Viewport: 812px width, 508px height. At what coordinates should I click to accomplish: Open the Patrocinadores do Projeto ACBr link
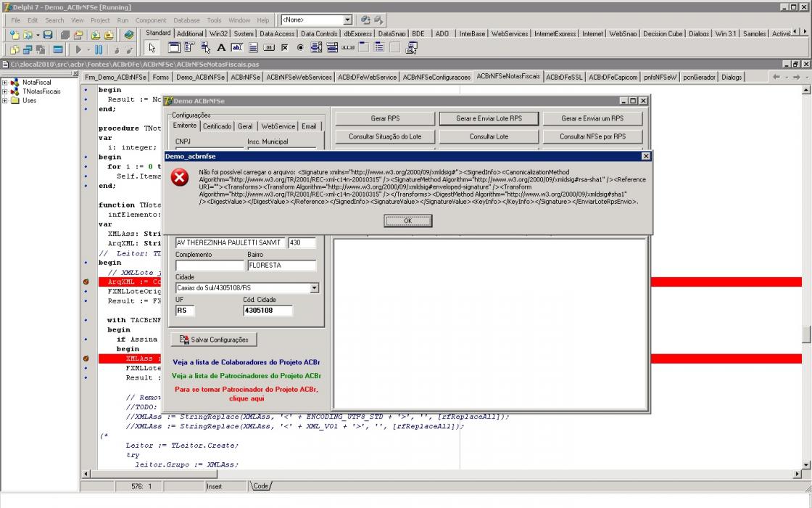[246, 376]
